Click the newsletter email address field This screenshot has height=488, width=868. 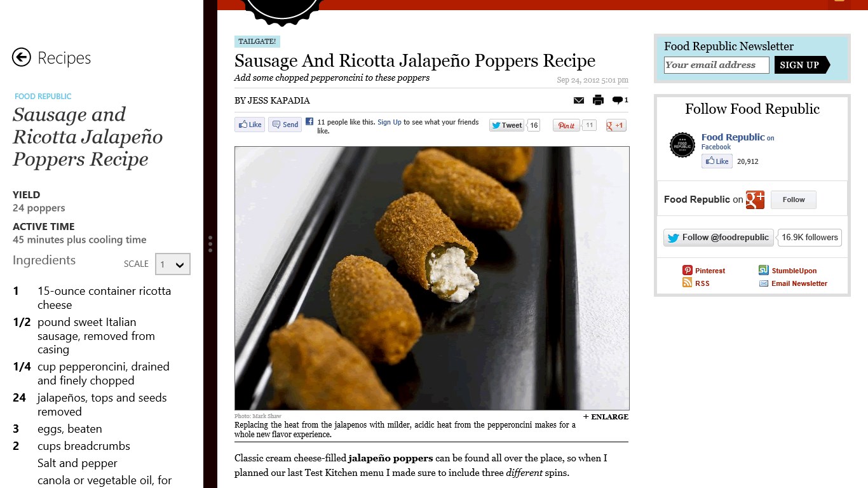tap(717, 65)
